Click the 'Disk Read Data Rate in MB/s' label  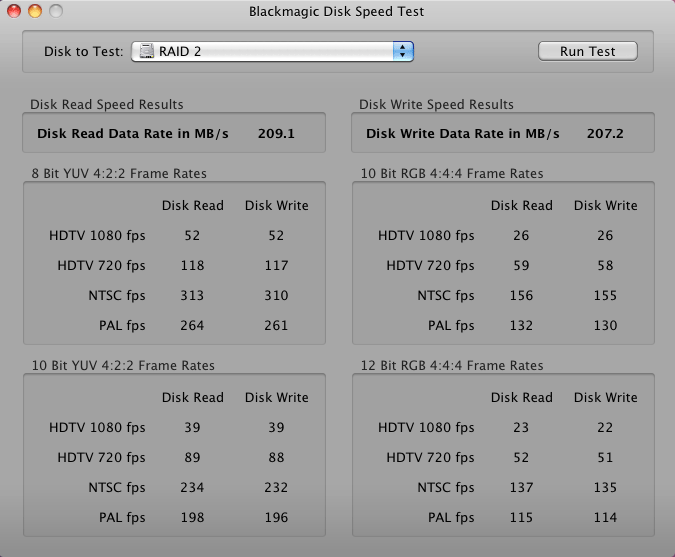pyautogui.click(x=133, y=133)
